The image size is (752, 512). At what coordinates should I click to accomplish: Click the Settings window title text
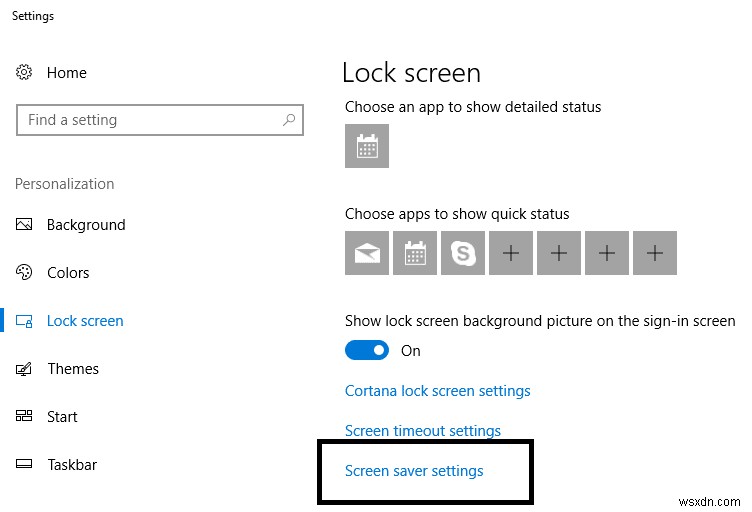coord(33,16)
